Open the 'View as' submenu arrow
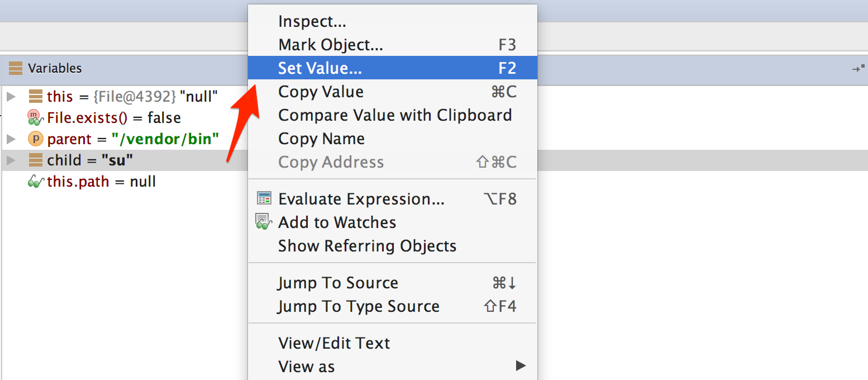The height and width of the screenshot is (380, 868). click(520, 367)
